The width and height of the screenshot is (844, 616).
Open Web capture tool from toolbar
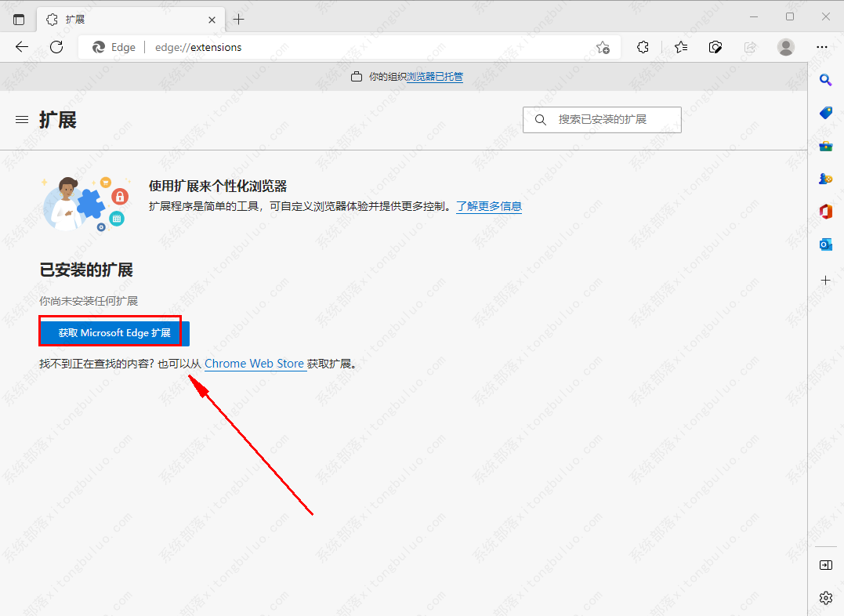click(715, 47)
